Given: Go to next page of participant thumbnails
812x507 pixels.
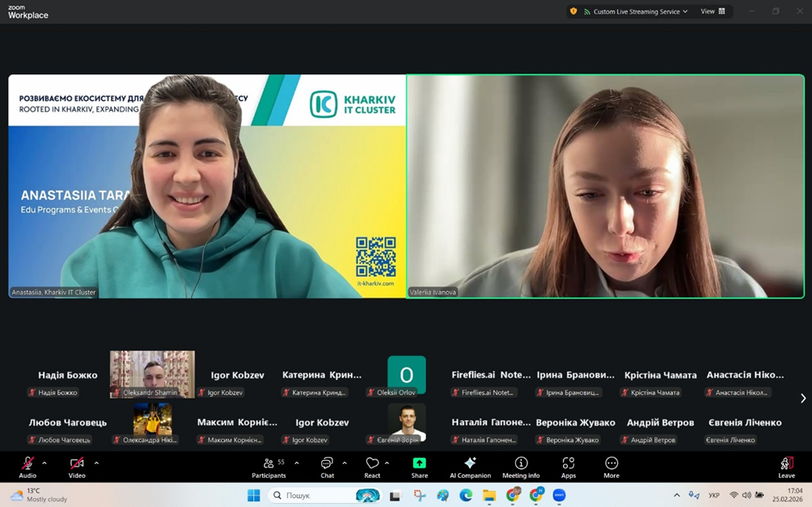Looking at the screenshot, I should point(802,398).
